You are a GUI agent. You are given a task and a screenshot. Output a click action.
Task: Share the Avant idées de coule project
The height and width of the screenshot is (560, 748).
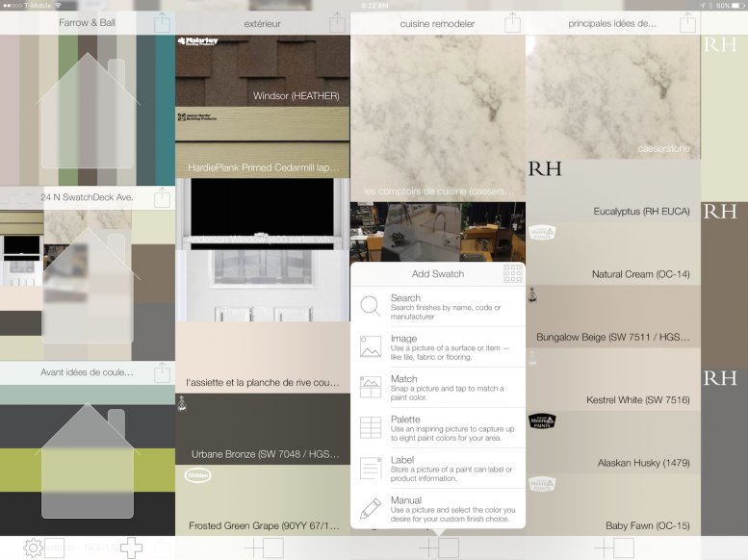[x=162, y=372]
